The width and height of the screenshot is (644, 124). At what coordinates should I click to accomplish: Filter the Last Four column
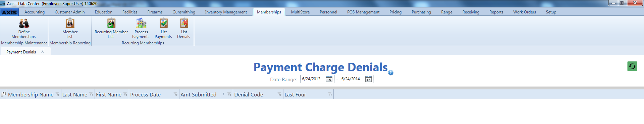point(330,94)
